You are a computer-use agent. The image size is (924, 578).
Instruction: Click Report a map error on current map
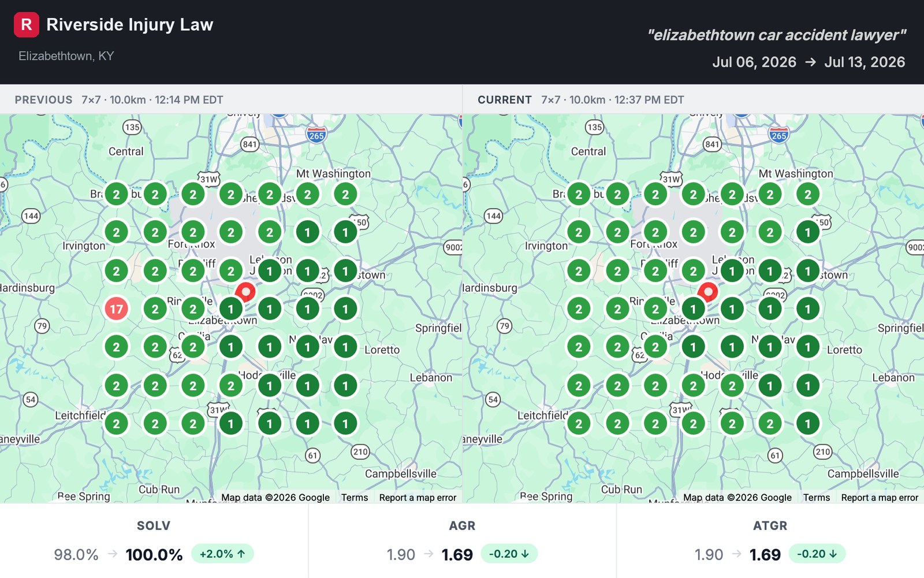pos(880,498)
